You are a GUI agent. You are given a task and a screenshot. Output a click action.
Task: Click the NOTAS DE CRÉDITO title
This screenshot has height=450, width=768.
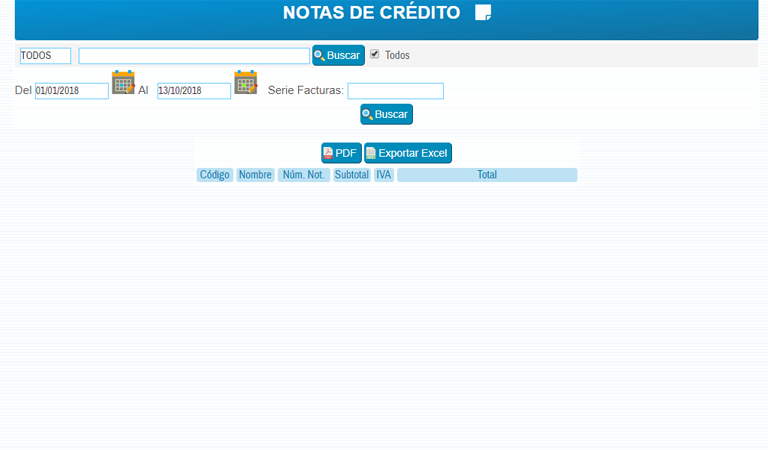tap(372, 13)
